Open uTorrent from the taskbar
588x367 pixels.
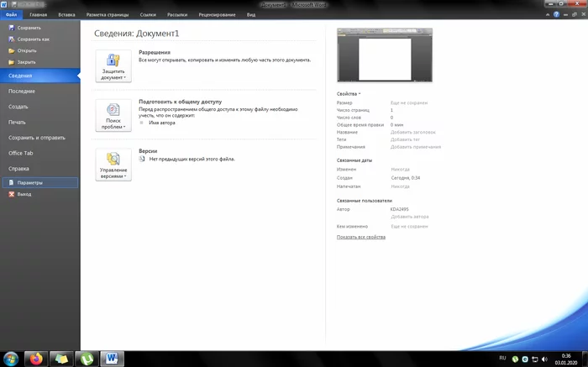(87, 359)
